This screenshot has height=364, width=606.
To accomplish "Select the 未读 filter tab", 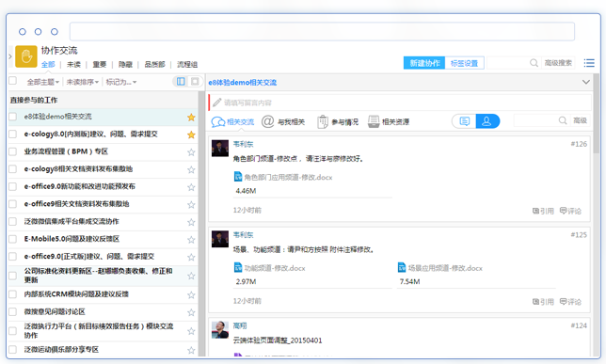I will click(73, 65).
